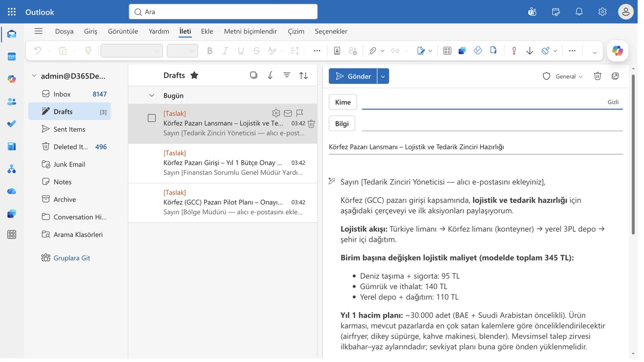Toggle select-all messages icon
Viewport: 644px width, 362px height.
click(x=254, y=75)
